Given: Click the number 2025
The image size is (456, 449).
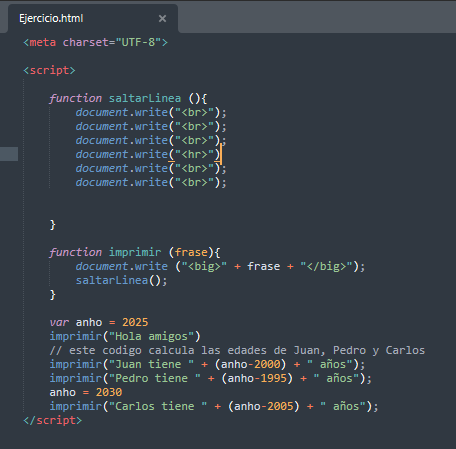Looking at the screenshot, I should pyautogui.click(x=135, y=322).
